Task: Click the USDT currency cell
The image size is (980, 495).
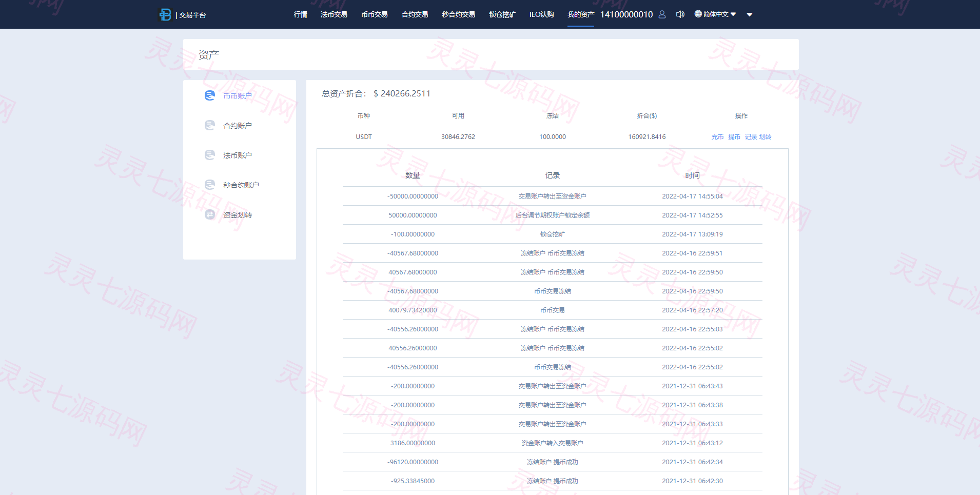Action: pos(364,137)
